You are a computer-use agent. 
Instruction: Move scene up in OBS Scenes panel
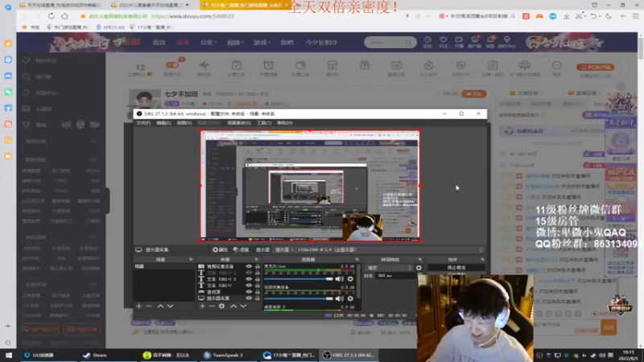click(160, 306)
